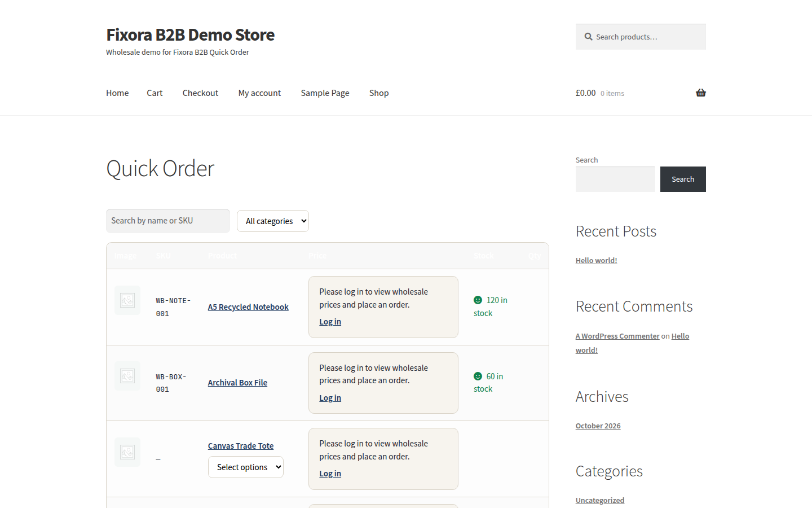Navigate to the Shop page
812x508 pixels.
[379, 93]
